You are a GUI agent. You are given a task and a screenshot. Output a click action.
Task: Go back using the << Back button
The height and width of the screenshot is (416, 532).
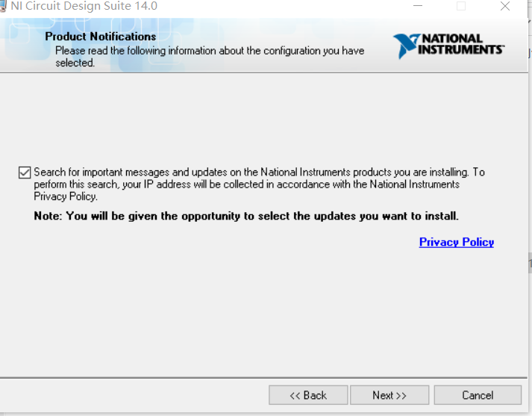pos(308,395)
